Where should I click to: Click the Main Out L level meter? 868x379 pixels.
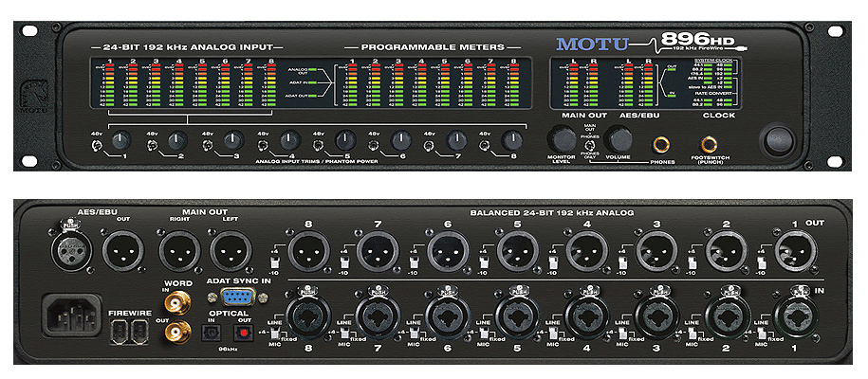(572, 85)
